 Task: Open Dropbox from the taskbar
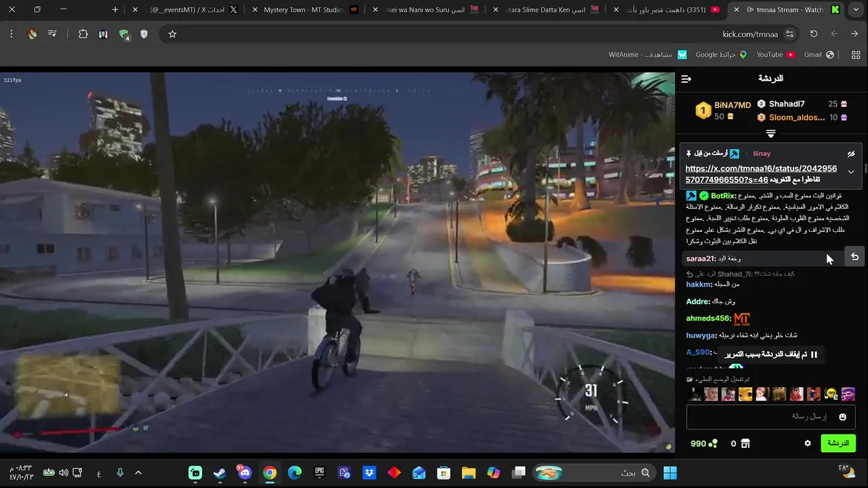(x=369, y=472)
